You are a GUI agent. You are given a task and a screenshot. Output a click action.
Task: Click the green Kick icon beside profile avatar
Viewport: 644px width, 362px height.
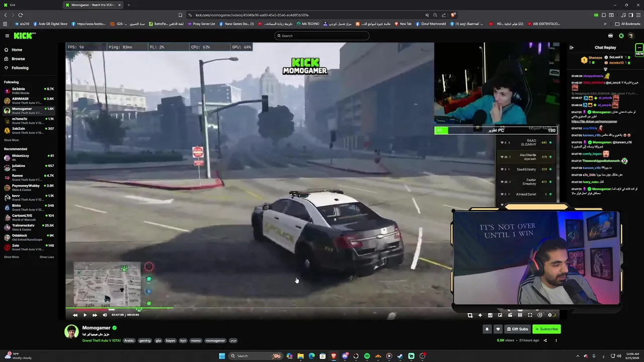point(621,36)
